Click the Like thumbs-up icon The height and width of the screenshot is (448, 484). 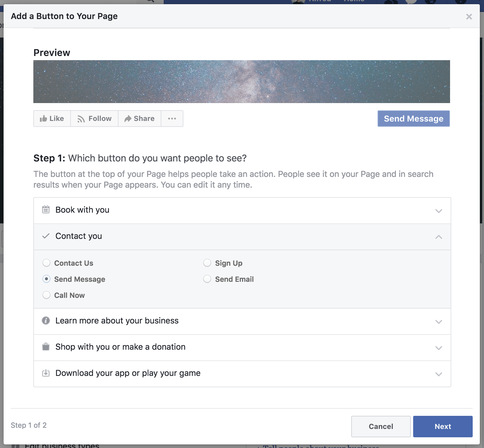[x=44, y=118]
